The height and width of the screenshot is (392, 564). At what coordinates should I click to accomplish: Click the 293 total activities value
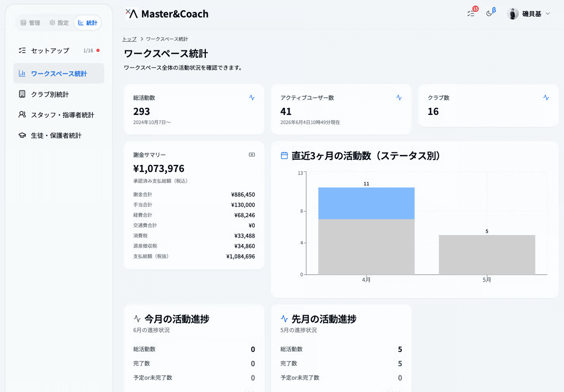click(142, 111)
